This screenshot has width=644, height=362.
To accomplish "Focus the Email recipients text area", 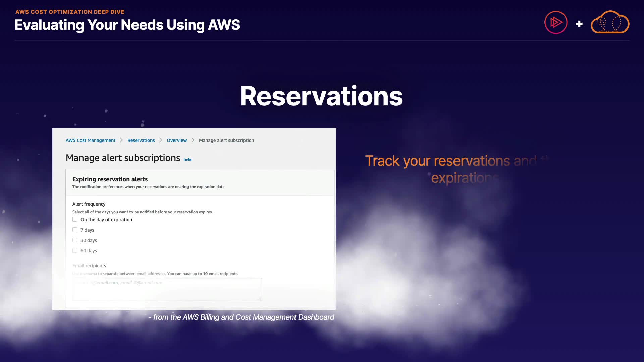I will pos(167,289).
